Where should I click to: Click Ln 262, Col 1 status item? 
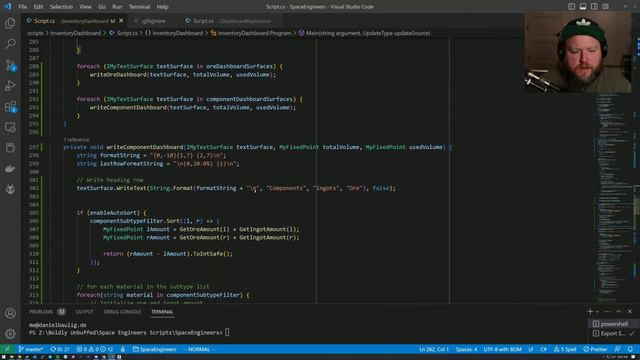433,349
